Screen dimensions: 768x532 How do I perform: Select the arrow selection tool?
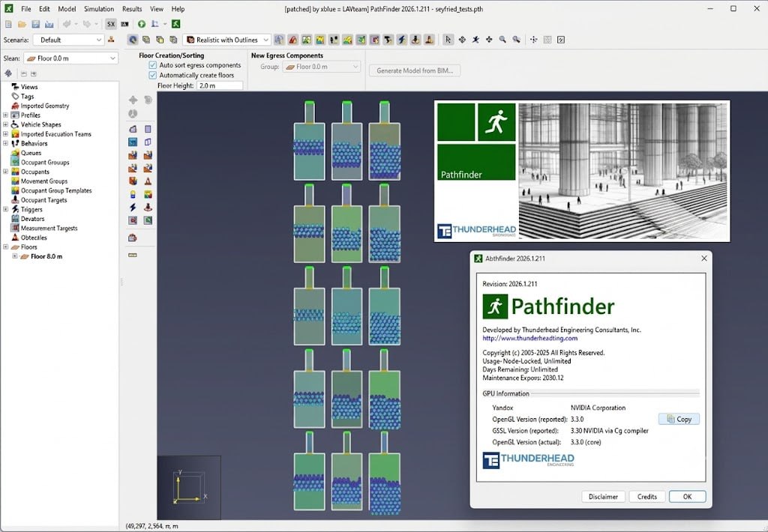(x=448, y=40)
